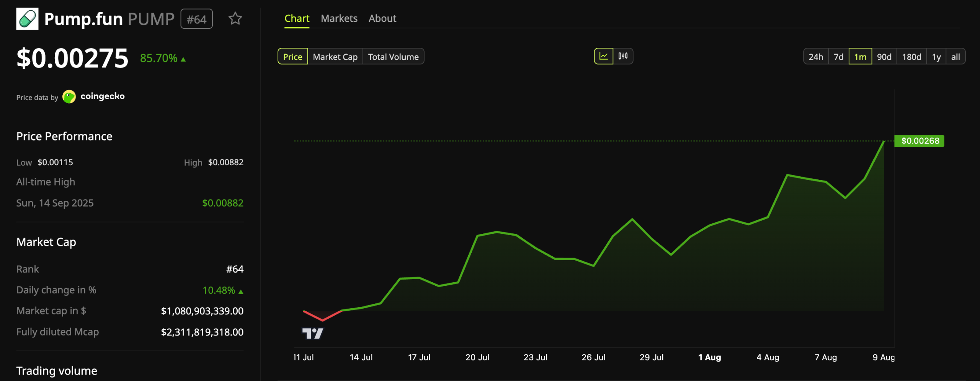Click the 9 Aug date on chart axis
The width and height of the screenshot is (980, 381).
click(884, 357)
